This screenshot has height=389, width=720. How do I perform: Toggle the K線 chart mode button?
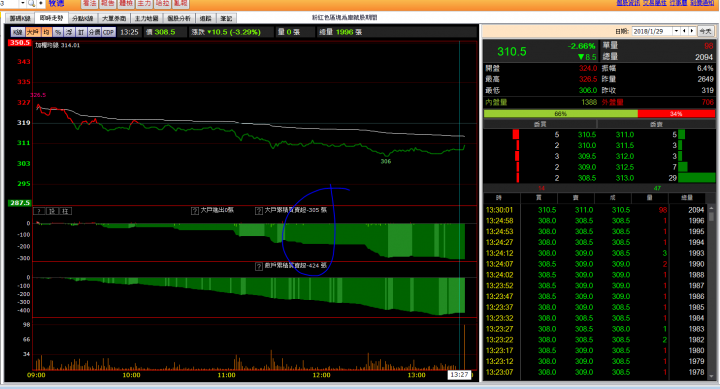click(x=17, y=32)
